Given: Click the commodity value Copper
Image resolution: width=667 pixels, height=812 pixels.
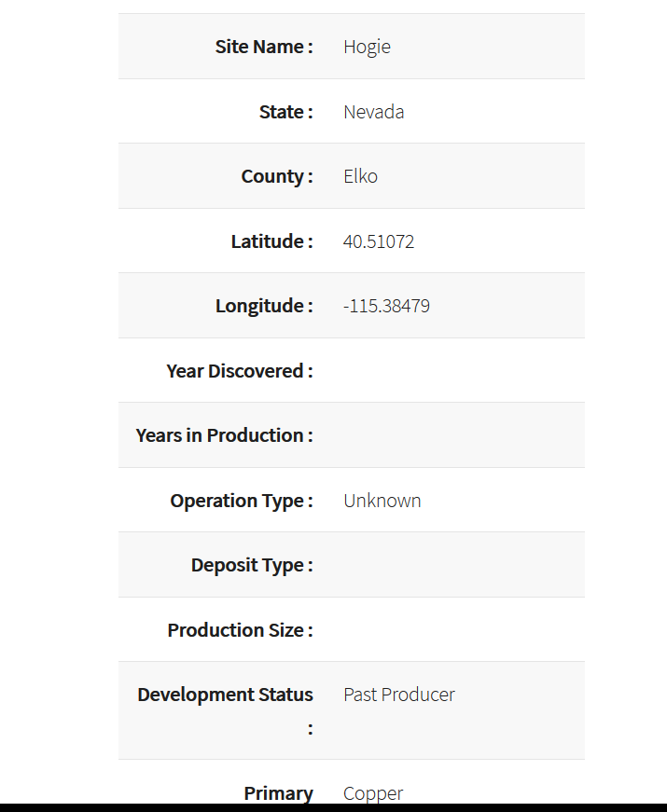Looking at the screenshot, I should pyautogui.click(x=373, y=794).
